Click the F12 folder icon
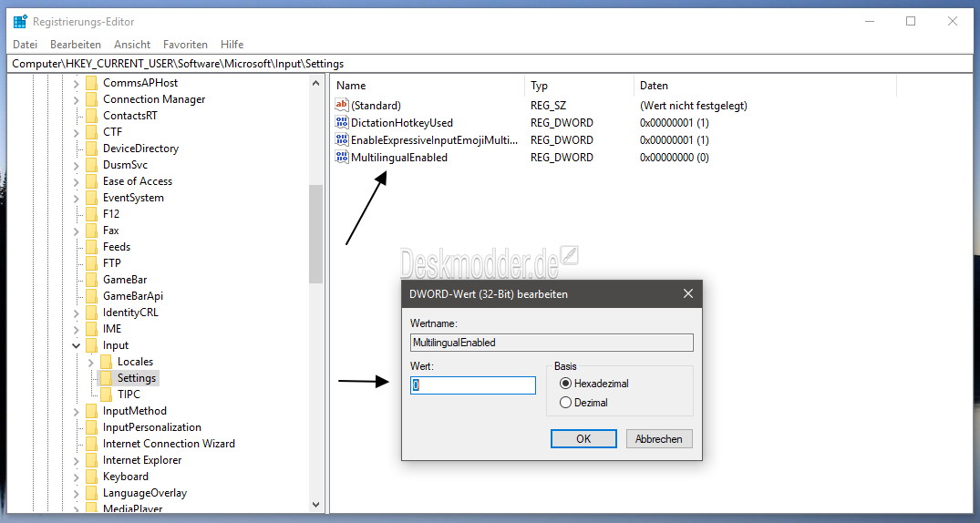The image size is (980, 523). 92,214
